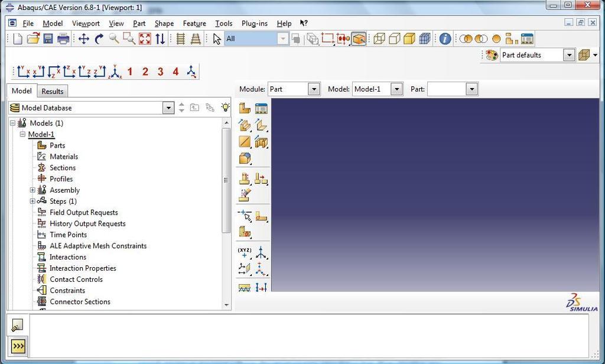Toggle the light bulb filter in model tree
This screenshot has height=364, width=605.
coord(226,108)
